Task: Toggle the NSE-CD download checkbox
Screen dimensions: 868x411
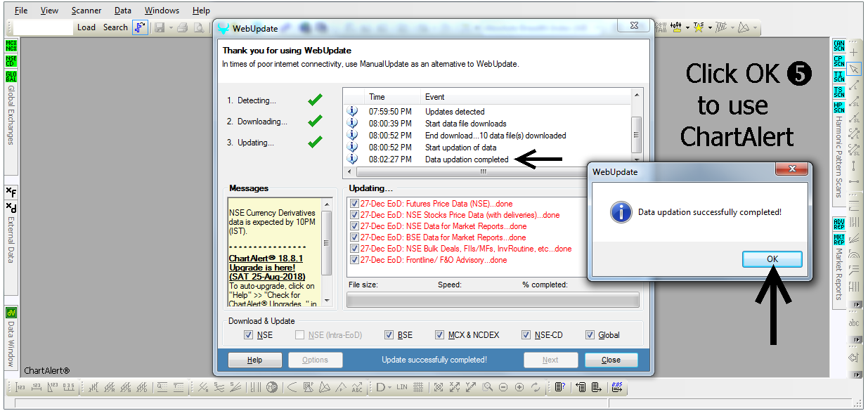Action: pos(526,335)
